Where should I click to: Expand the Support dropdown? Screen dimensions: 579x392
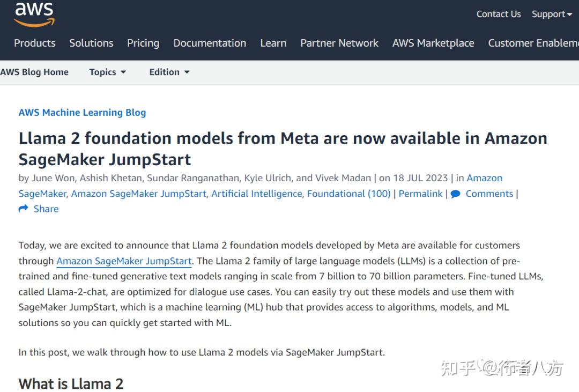click(x=552, y=14)
